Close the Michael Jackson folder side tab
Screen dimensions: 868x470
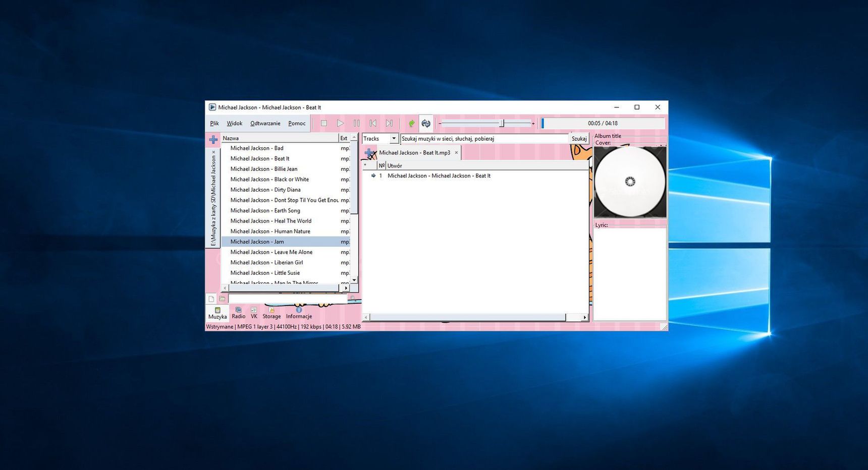(x=213, y=152)
